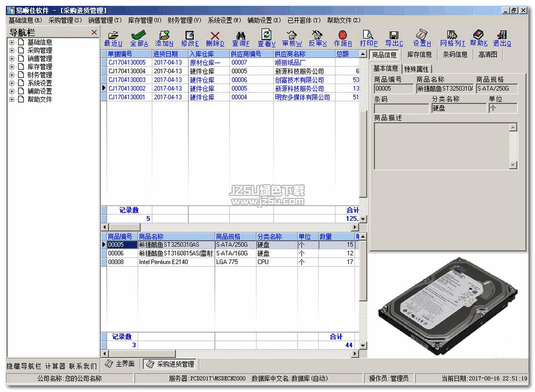Expand the 基础信息 tree node
The height and width of the screenshot is (392, 535).
12,42
